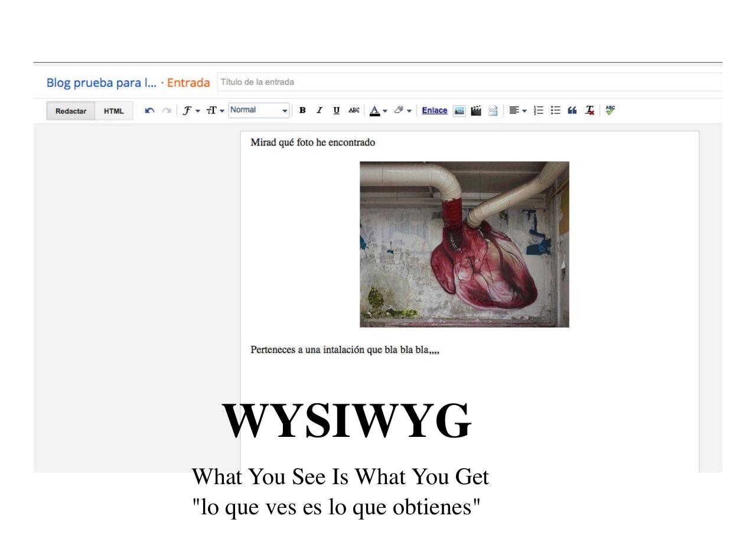This screenshot has width=756, height=535.
Task: Click the redo arrow icon
Action: (167, 111)
